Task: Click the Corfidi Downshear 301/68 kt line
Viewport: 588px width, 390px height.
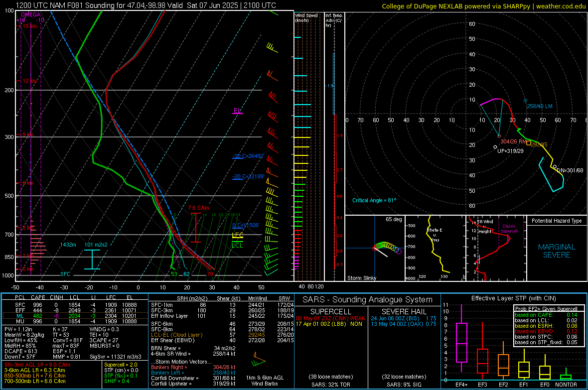Action: pos(193,378)
